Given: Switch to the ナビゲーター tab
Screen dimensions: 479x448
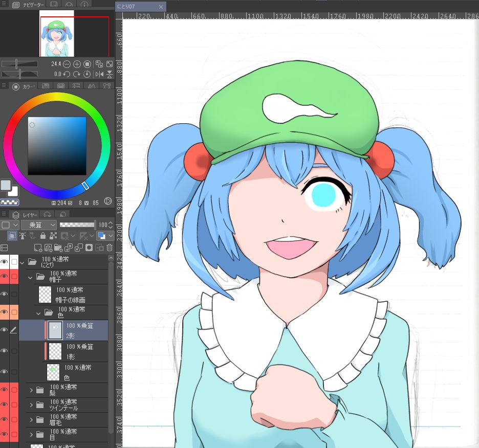Looking at the screenshot, I should click(28, 5).
